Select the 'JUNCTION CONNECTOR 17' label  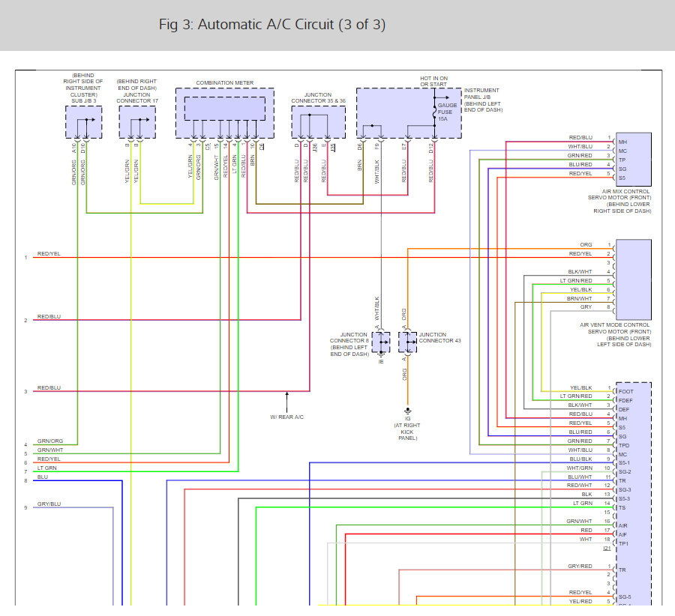(137, 97)
